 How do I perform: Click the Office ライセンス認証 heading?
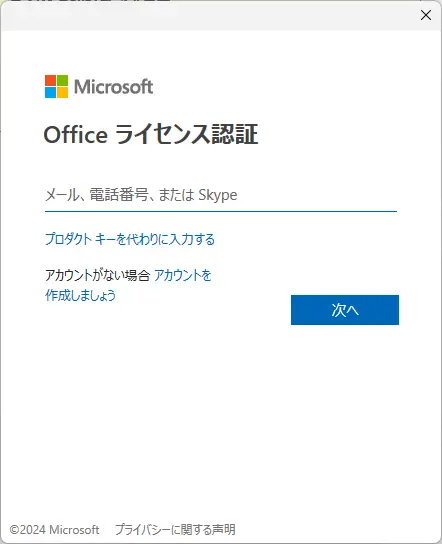pos(151,134)
